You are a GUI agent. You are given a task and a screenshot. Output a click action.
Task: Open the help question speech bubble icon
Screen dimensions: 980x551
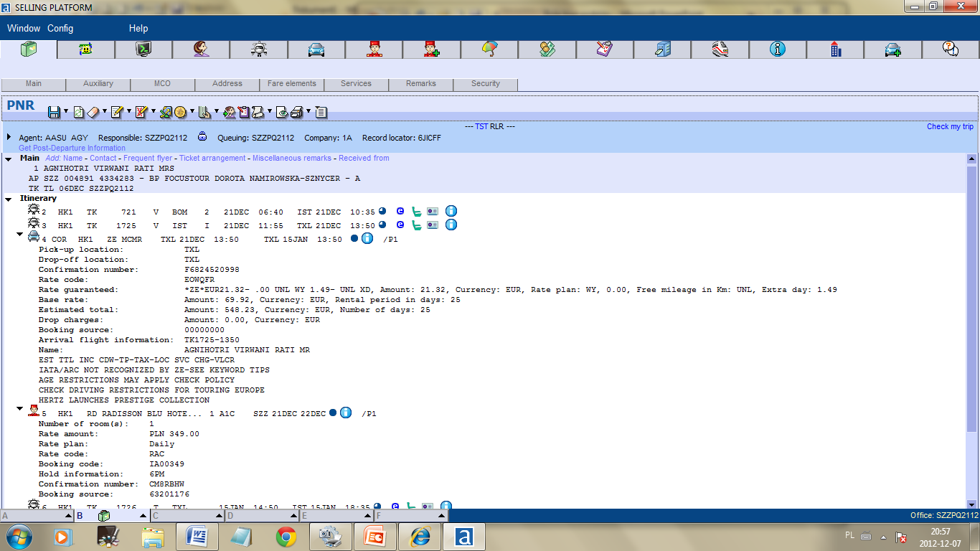pyautogui.click(x=951, y=50)
